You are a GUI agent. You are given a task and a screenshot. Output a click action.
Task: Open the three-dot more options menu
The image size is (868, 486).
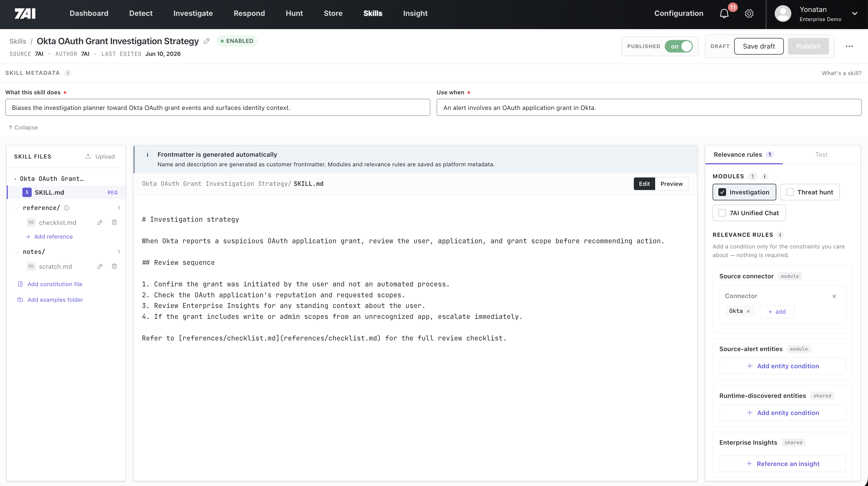pos(849,46)
